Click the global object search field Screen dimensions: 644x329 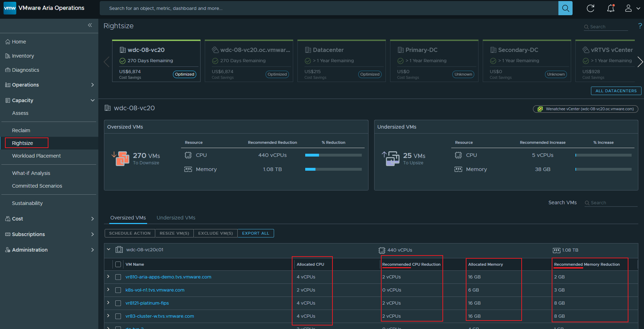(x=329, y=8)
